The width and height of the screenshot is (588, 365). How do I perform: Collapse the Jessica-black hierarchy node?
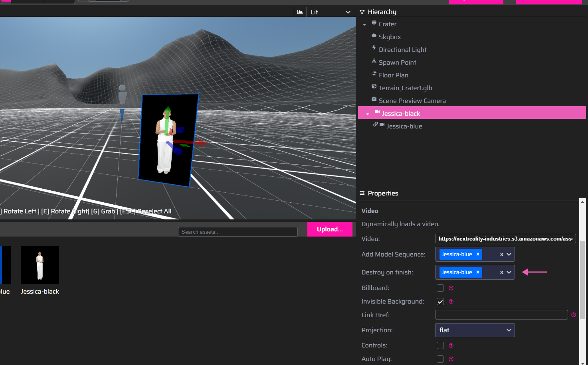[x=368, y=114]
